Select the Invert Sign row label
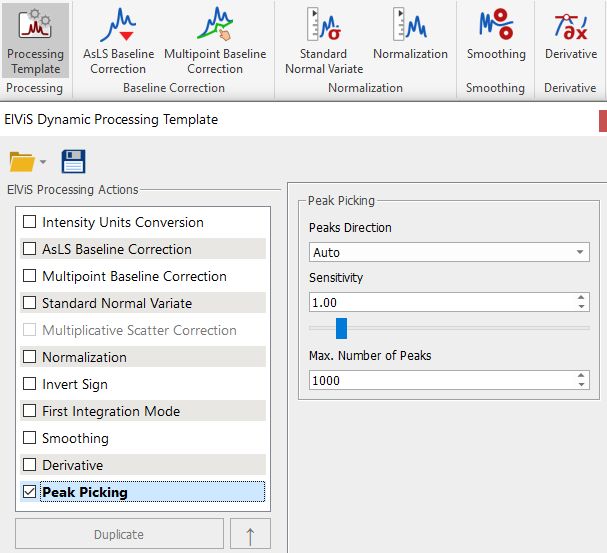607x553 pixels. [75, 384]
